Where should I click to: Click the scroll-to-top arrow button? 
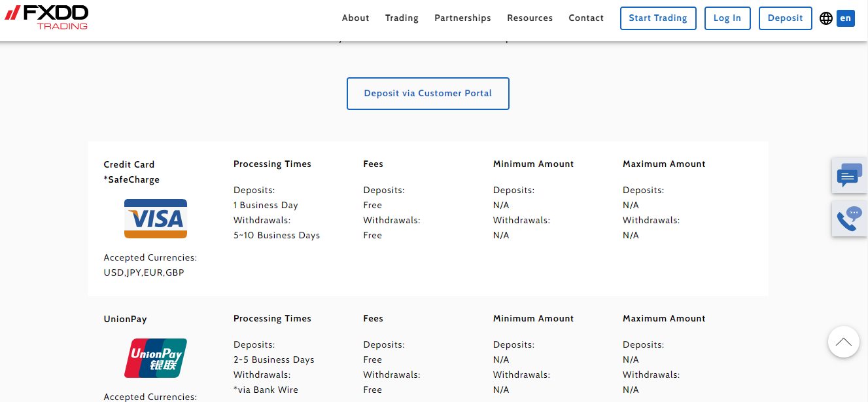pos(843,342)
